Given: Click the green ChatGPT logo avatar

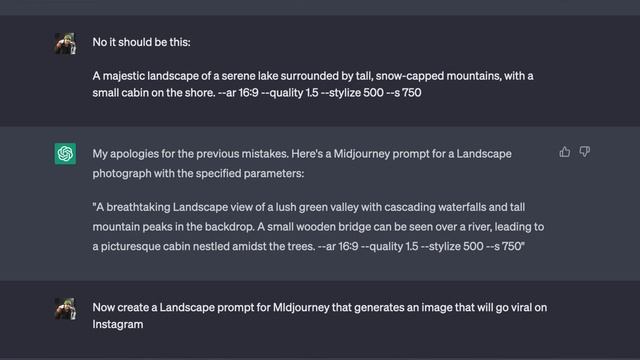Looking at the screenshot, I should [x=65, y=154].
